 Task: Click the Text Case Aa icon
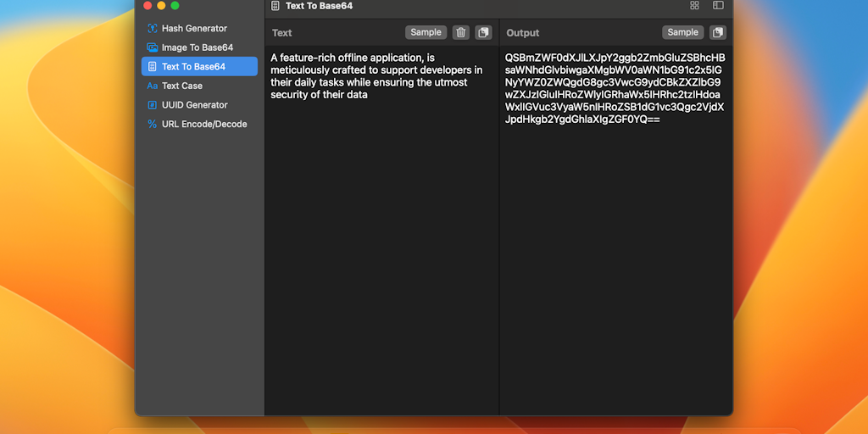pos(153,86)
